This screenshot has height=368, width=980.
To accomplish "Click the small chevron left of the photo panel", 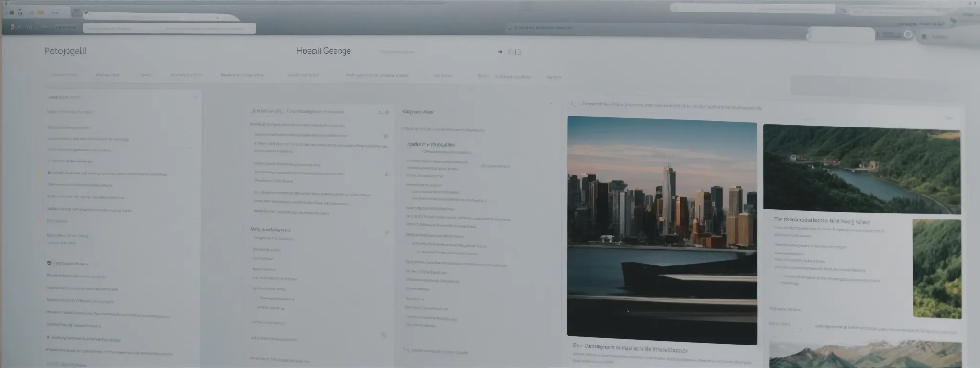I will [551, 103].
